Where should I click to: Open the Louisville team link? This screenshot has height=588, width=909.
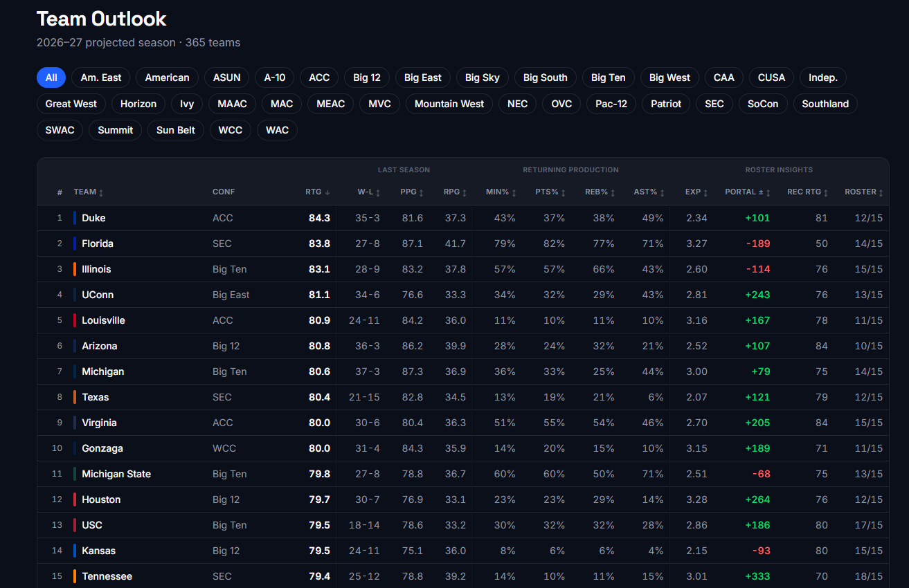tap(103, 320)
